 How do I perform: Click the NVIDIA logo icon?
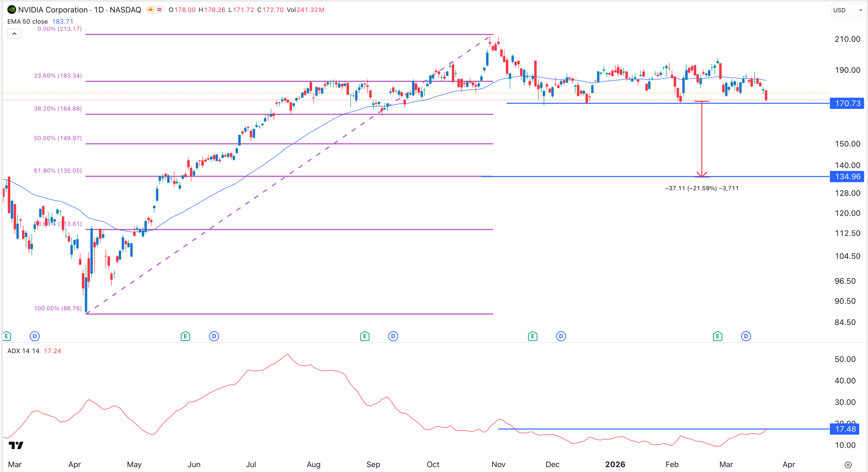click(x=12, y=10)
